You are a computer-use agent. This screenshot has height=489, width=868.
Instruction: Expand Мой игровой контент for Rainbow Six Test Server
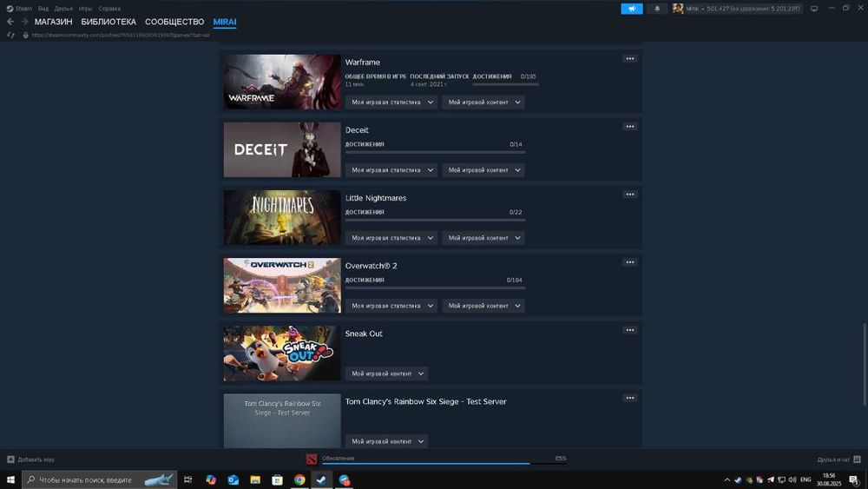tap(386, 441)
